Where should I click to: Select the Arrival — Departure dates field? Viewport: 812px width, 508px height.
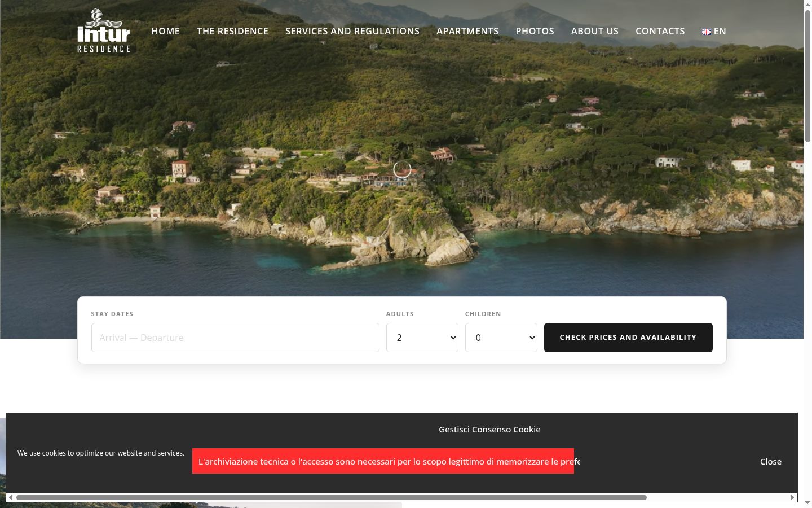pos(235,338)
